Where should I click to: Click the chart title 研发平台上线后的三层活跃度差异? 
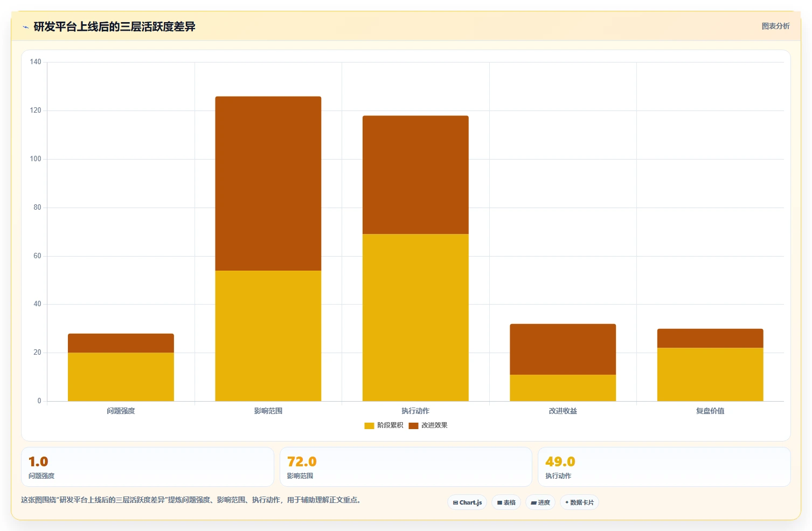(114, 26)
